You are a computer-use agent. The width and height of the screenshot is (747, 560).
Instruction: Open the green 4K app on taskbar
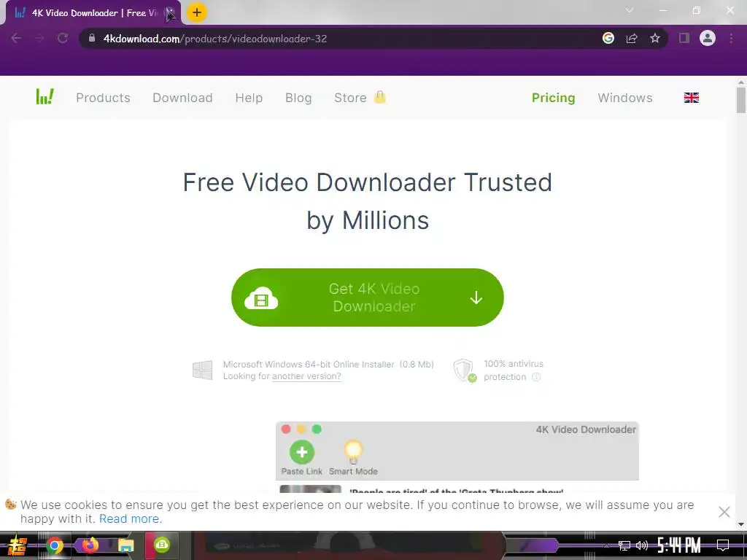click(162, 545)
